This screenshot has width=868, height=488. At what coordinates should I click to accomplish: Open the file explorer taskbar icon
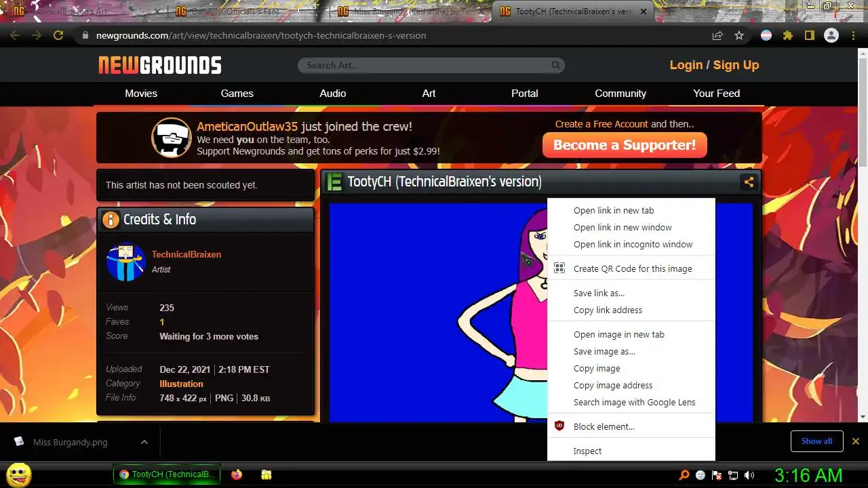267,475
